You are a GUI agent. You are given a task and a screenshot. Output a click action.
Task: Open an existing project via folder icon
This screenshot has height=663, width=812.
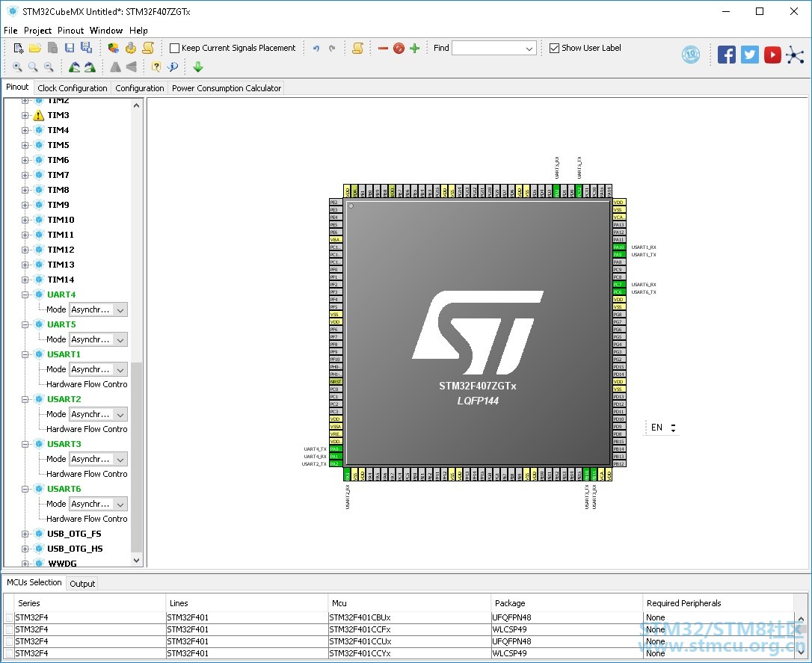pyautogui.click(x=35, y=48)
